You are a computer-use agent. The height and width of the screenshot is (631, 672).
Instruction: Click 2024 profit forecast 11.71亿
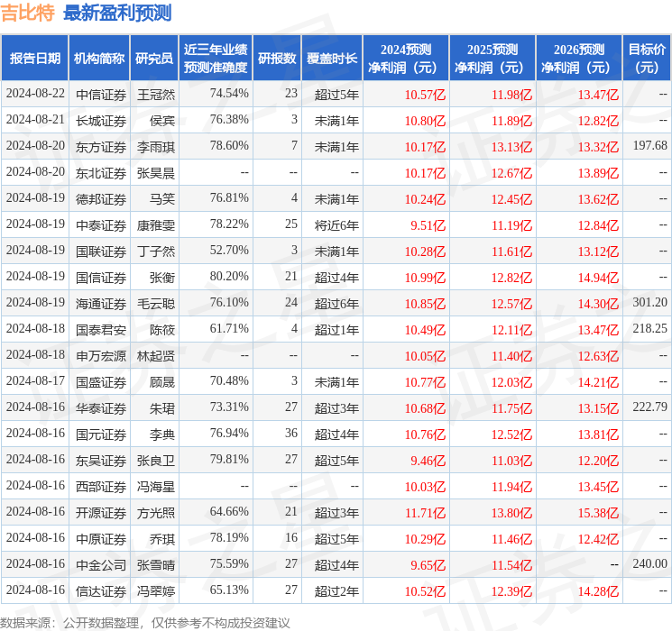(x=426, y=513)
